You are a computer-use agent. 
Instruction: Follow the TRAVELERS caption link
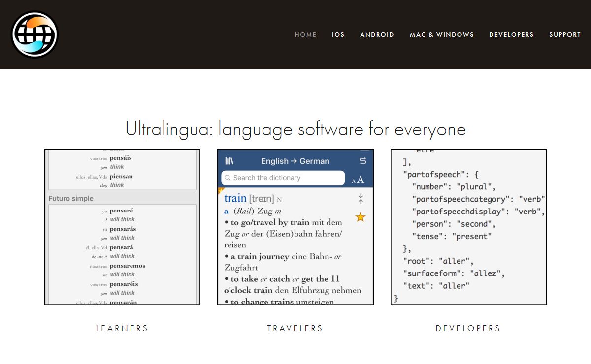(x=295, y=328)
